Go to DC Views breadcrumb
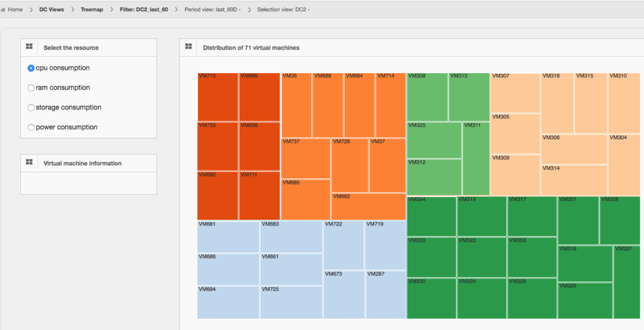The height and width of the screenshot is (330, 644). (52, 9)
